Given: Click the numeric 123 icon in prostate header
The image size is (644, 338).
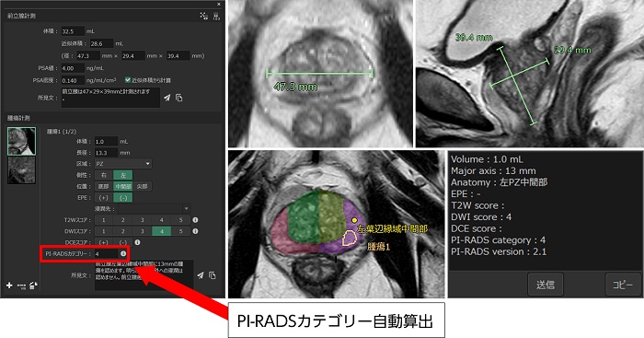Looking at the screenshot, I should (216, 16).
